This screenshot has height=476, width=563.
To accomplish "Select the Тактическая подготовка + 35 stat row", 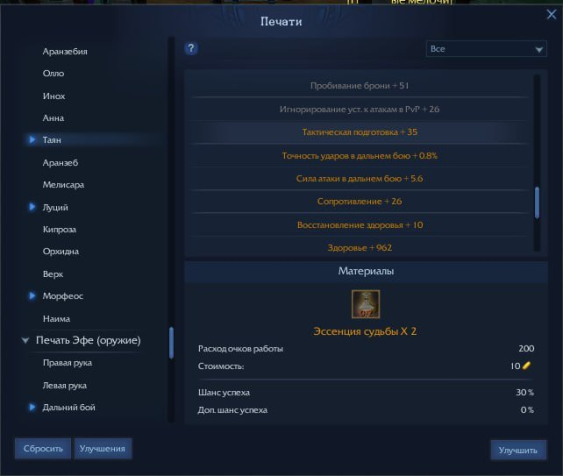I will coord(360,132).
